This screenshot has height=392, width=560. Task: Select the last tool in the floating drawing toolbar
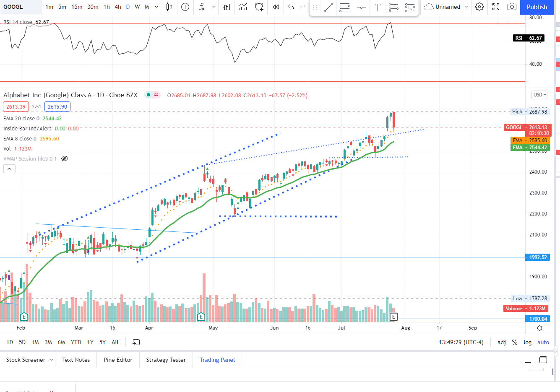coord(410,7)
